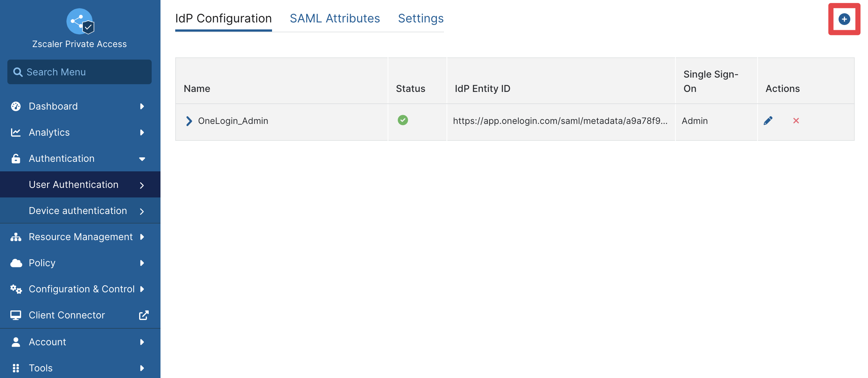Click the Dashboard gauge icon
The height and width of the screenshot is (378, 868).
tap(16, 106)
